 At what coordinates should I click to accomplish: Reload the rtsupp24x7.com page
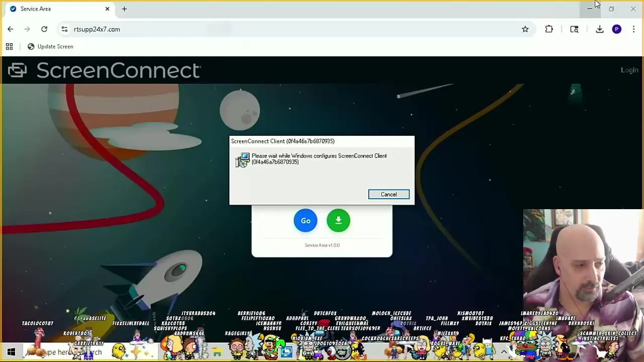coord(44,29)
